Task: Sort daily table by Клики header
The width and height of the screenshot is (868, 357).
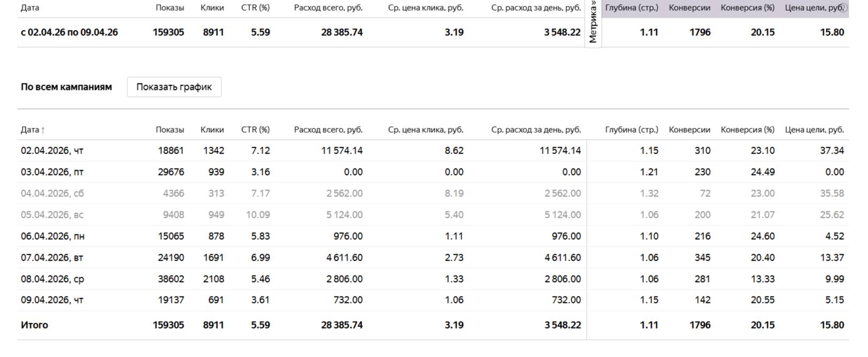Action: coord(212,130)
